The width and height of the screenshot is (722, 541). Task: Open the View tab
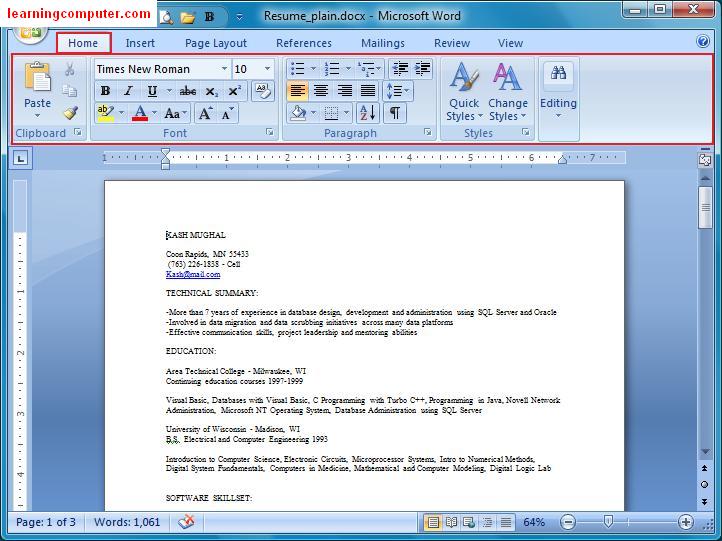tap(510, 43)
